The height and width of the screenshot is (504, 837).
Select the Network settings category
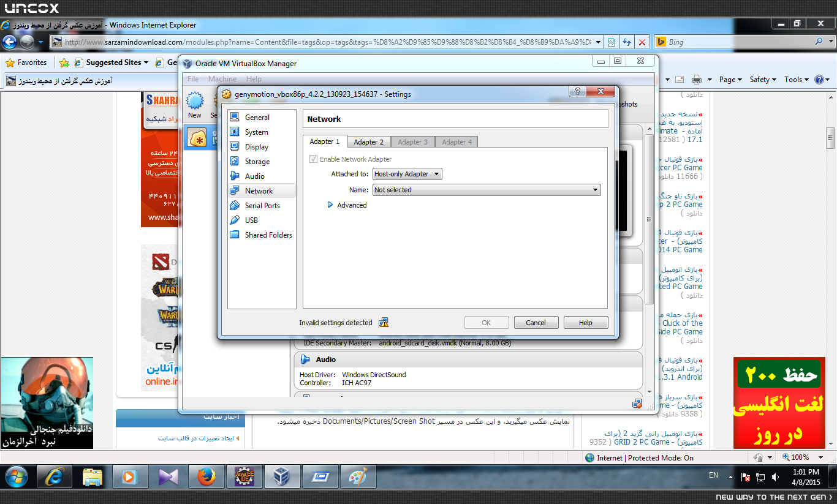[x=262, y=190]
